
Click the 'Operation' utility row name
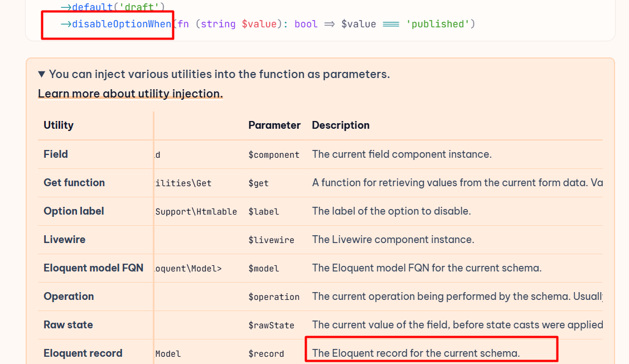69,297
